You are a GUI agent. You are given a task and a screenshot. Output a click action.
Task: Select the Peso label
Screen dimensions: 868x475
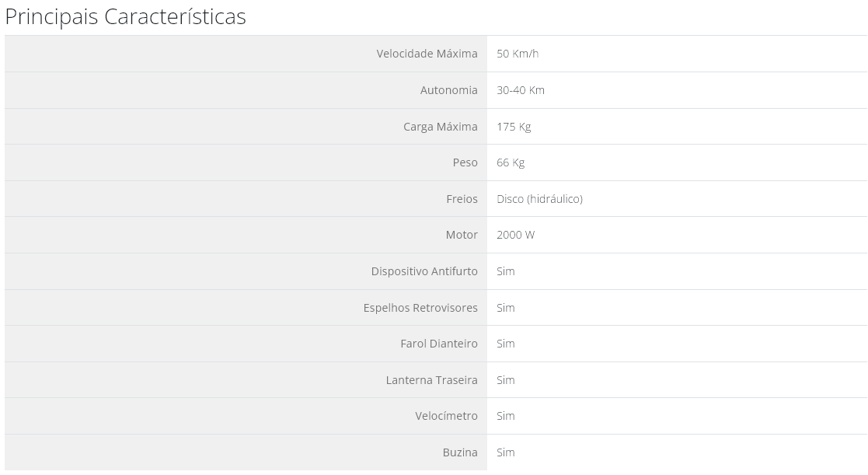tap(465, 162)
